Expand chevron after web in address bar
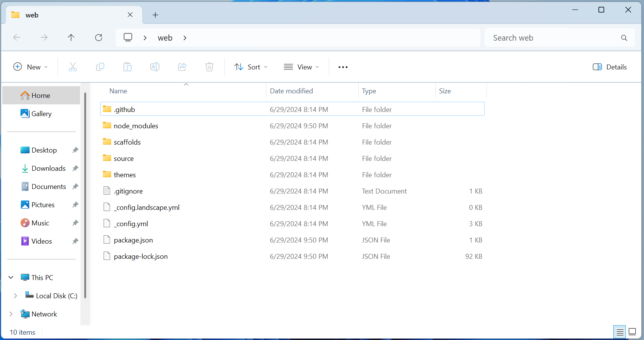Image resolution: width=644 pixels, height=340 pixels. point(185,38)
